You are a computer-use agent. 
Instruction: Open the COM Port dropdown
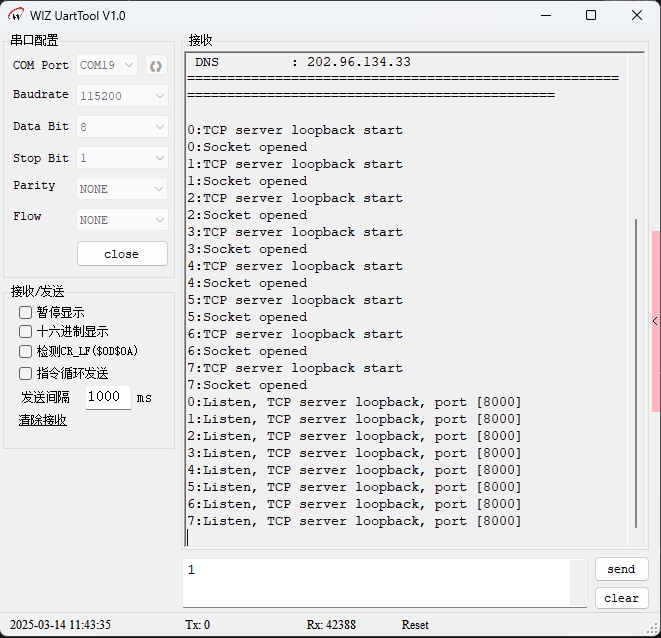[x=107, y=66]
